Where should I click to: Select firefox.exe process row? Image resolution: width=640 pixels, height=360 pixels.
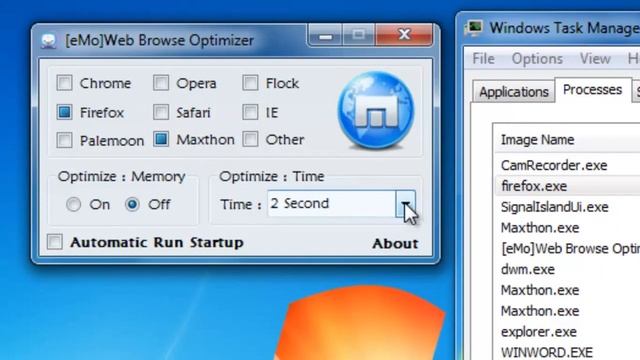pos(567,186)
